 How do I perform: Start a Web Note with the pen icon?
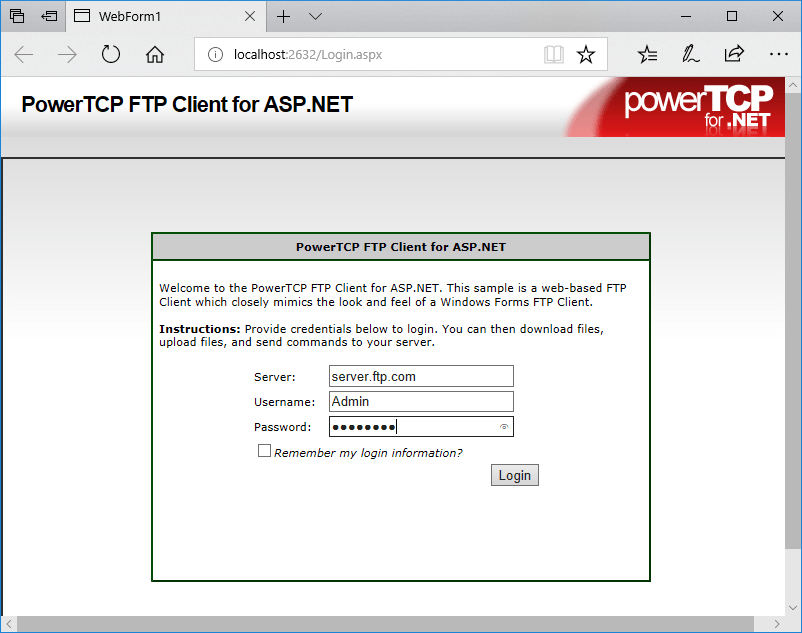coord(690,54)
